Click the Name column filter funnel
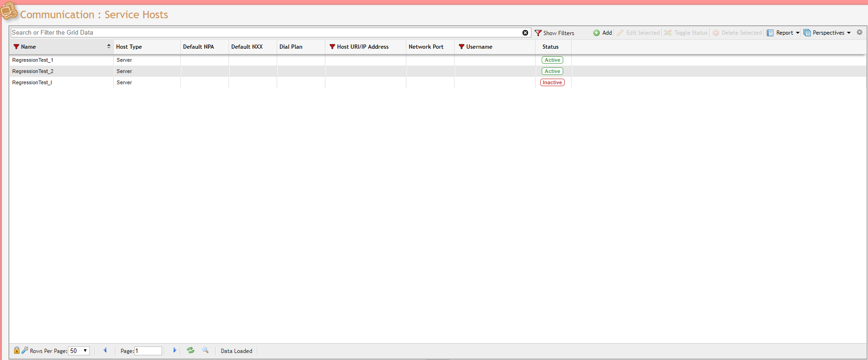Image resolution: width=868 pixels, height=360 pixels. point(16,47)
